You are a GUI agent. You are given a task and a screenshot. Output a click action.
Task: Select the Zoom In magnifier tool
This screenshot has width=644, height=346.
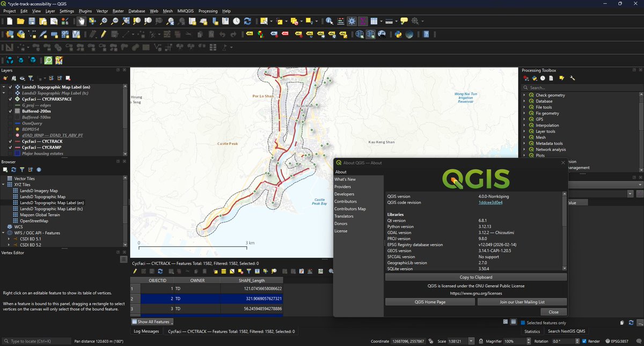[x=104, y=21]
